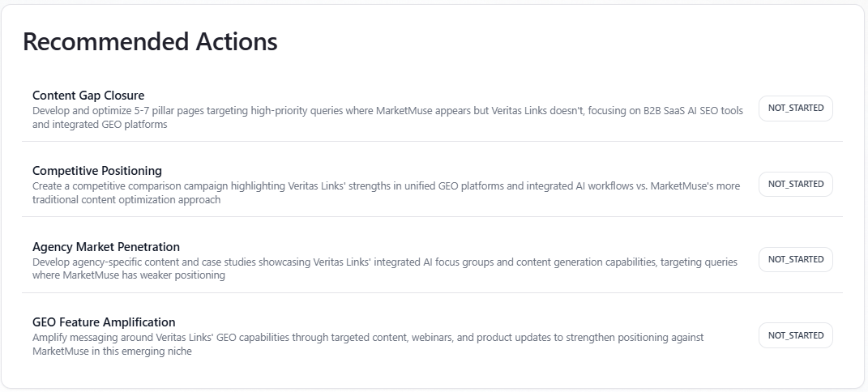Open status badge beside Agency Market Penetration
This screenshot has height=392, width=868.
tap(795, 259)
